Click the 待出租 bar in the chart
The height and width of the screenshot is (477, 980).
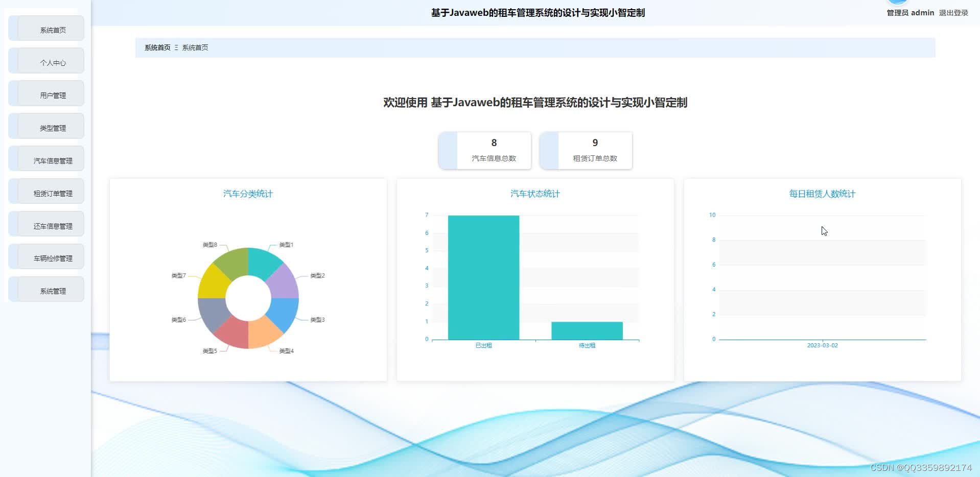click(587, 330)
